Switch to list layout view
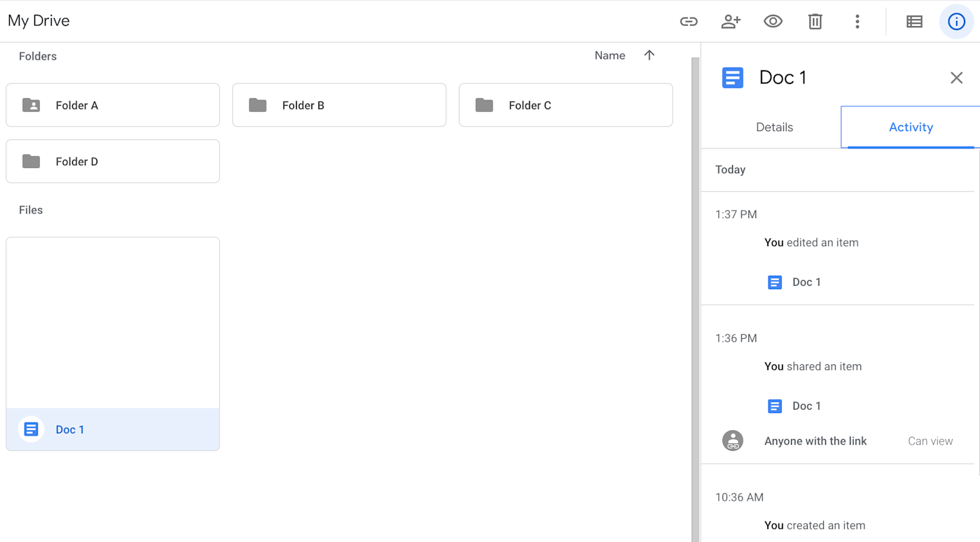Screen dimensions: 980x542 (x=914, y=21)
